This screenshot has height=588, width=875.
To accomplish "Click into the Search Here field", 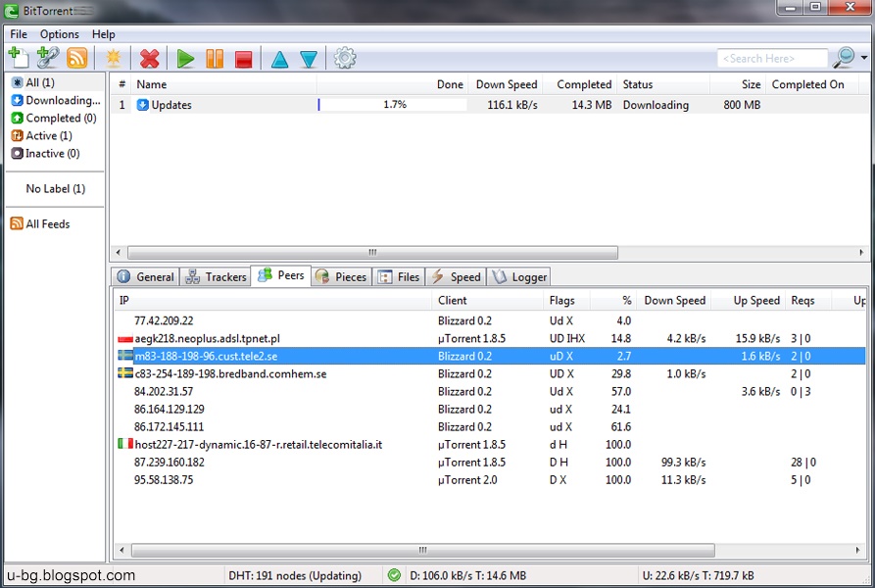I will click(x=772, y=59).
